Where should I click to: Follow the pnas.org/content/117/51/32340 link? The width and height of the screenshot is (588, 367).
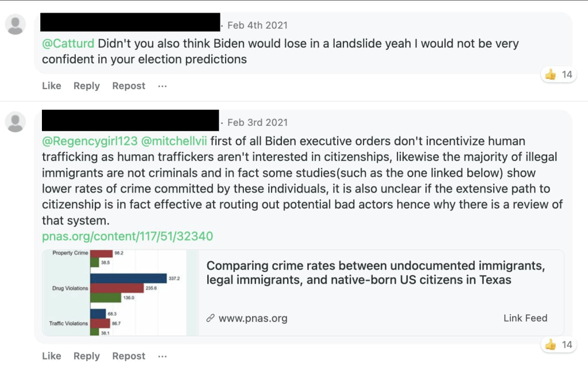coord(127,237)
